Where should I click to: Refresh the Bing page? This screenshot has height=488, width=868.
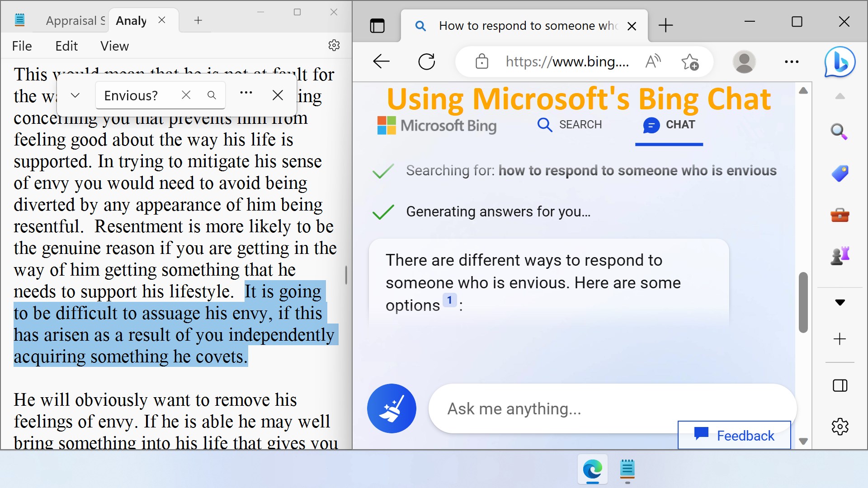click(x=426, y=61)
